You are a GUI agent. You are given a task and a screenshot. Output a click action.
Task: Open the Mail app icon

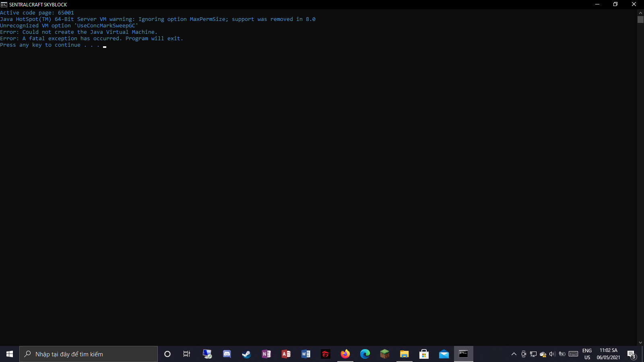coord(444,354)
